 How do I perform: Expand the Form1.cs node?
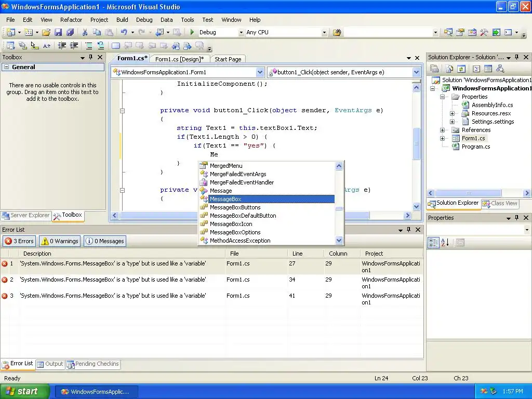click(443, 138)
